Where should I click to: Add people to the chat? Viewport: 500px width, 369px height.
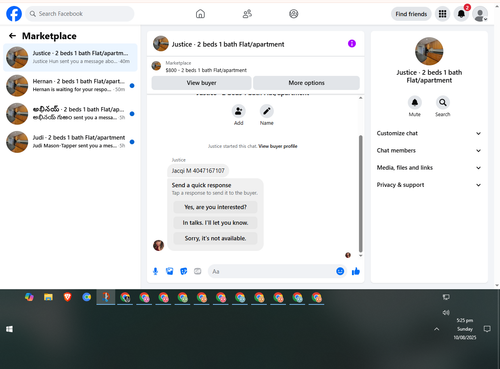pos(239,111)
